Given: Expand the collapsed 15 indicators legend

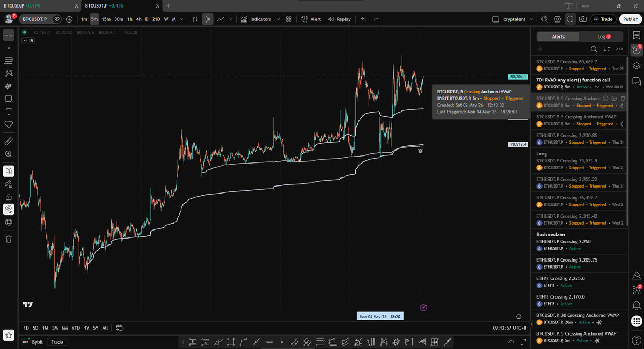Looking at the screenshot, I should click(x=28, y=41).
